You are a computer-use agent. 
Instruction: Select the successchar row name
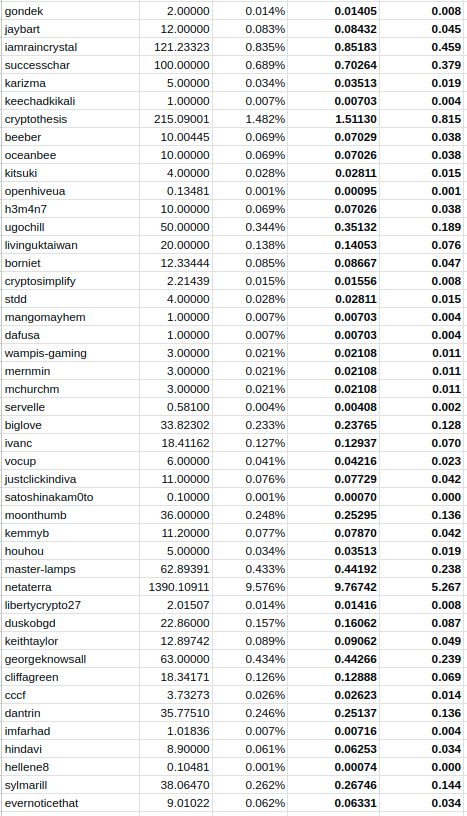[70, 65]
